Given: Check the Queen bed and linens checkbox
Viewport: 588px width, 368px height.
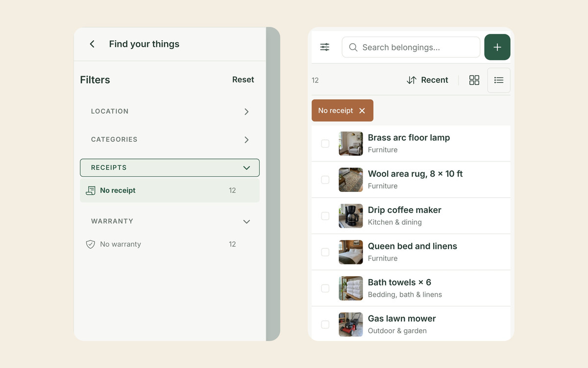Looking at the screenshot, I should tap(325, 252).
